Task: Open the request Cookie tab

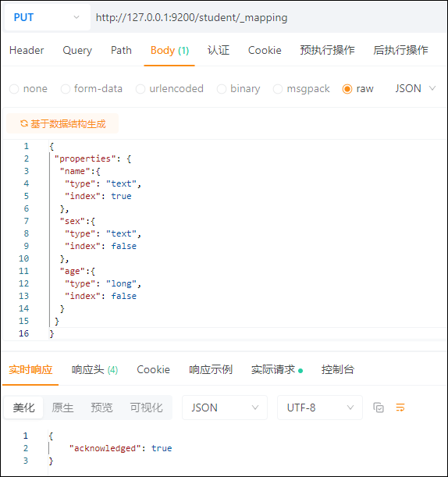Action: click(265, 50)
